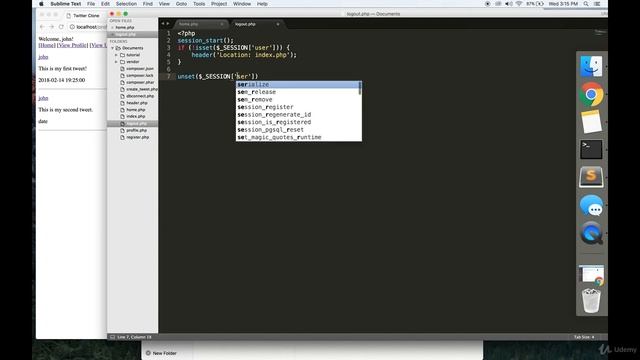The height and width of the screenshot is (360, 640).
Task: Choose sem_release from the autocomplete list
Action: (x=298, y=92)
